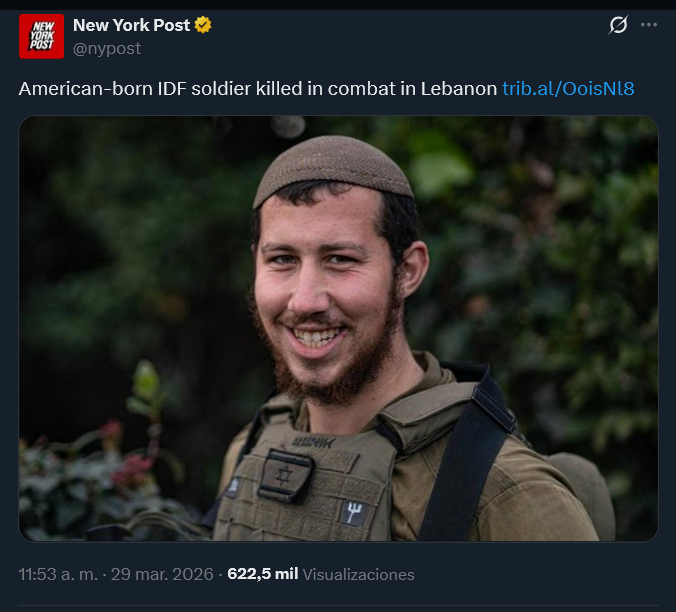This screenshot has width=676, height=612.
Task: Open the New York Post profile avatar
Action: click(x=41, y=36)
